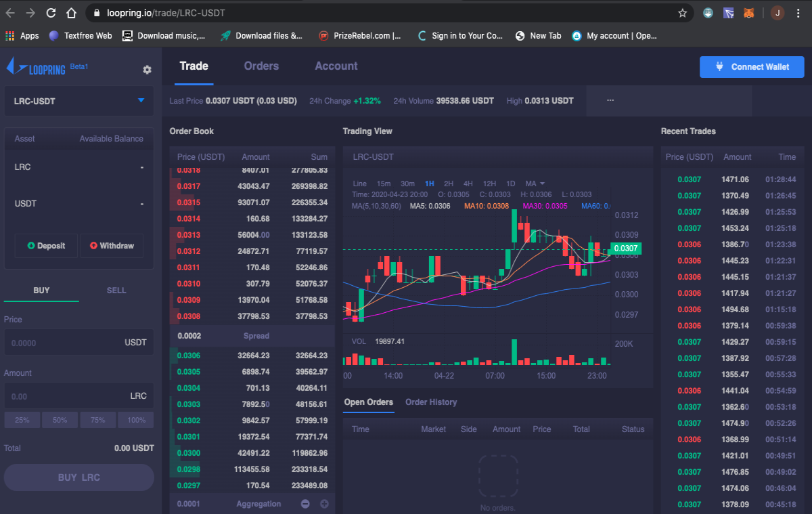Click recent trade at 00:54:59
The image size is (812, 514).
pyautogui.click(x=733, y=391)
